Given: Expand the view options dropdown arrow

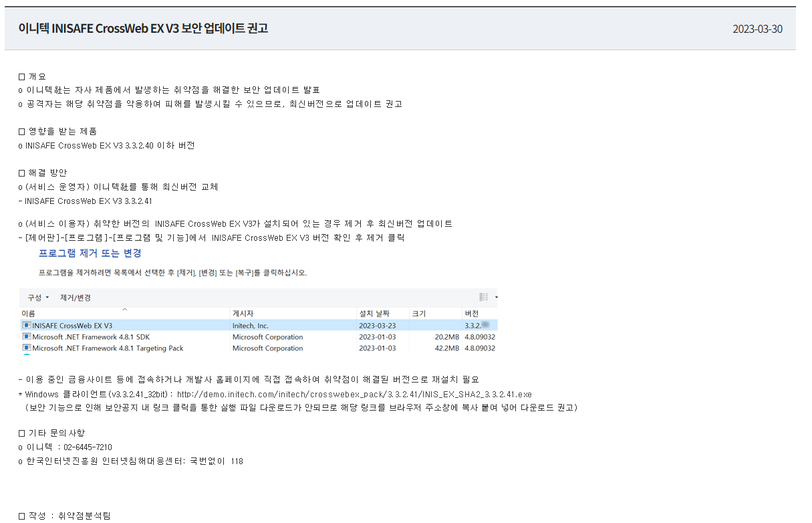Looking at the screenshot, I should coord(496,298).
